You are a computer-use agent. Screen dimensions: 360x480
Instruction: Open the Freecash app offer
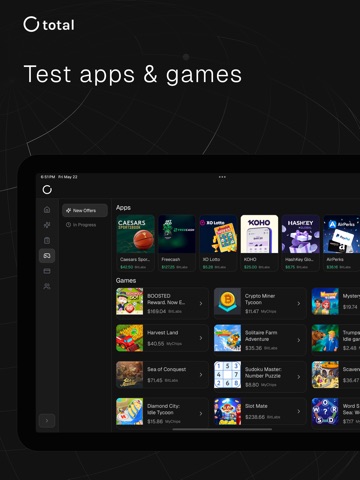click(x=177, y=243)
